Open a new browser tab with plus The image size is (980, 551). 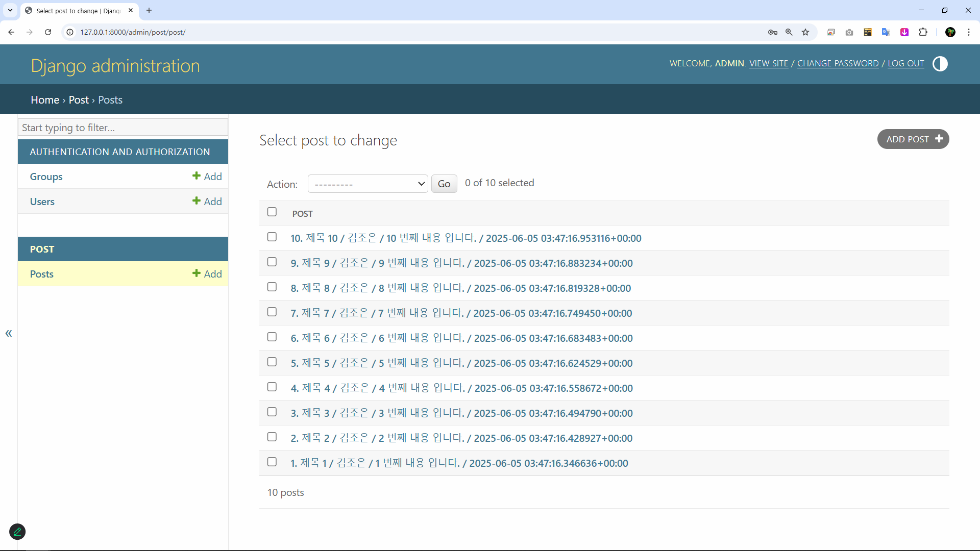[x=149, y=10]
